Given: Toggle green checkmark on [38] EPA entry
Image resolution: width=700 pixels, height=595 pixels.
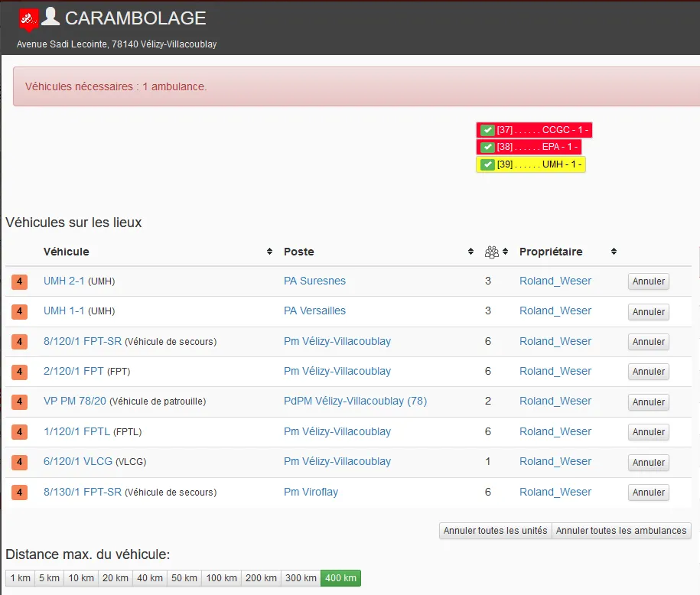Looking at the screenshot, I should [x=487, y=147].
